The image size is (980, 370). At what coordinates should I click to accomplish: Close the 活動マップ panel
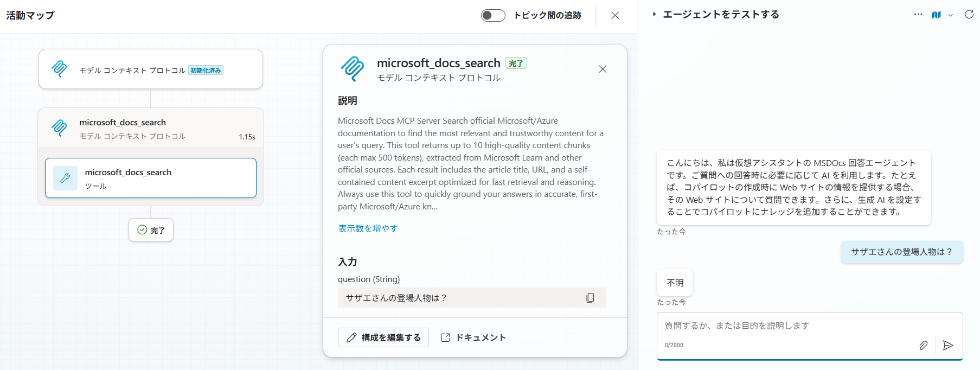[615, 15]
